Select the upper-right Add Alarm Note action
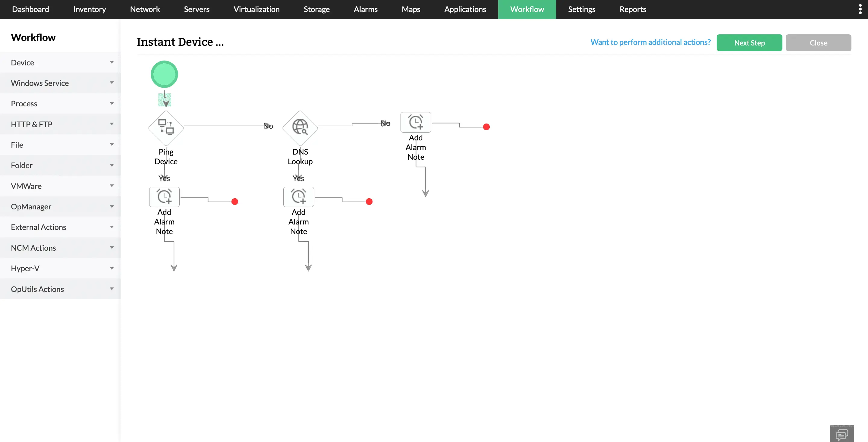Viewport: 868px width, 442px height. pos(416,122)
